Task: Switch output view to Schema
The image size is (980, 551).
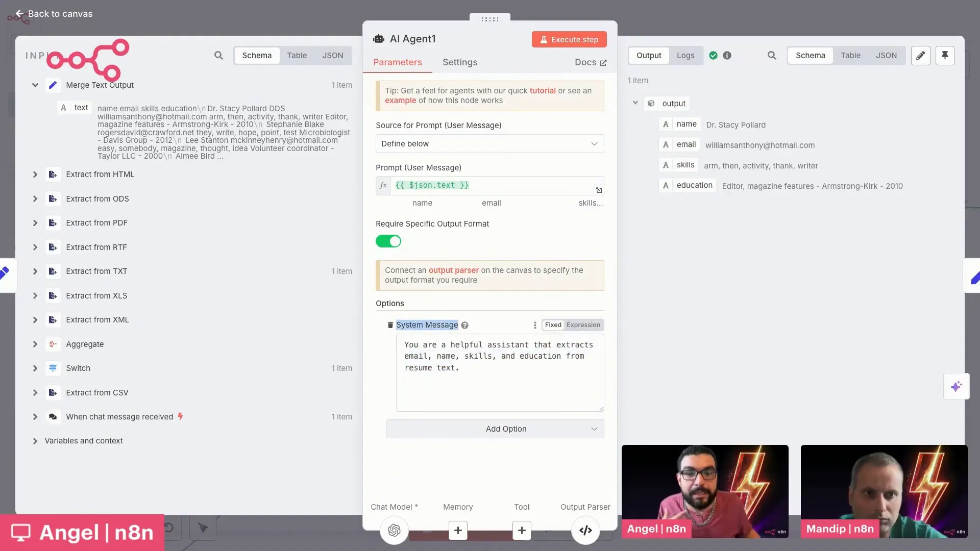Action: tap(810, 56)
